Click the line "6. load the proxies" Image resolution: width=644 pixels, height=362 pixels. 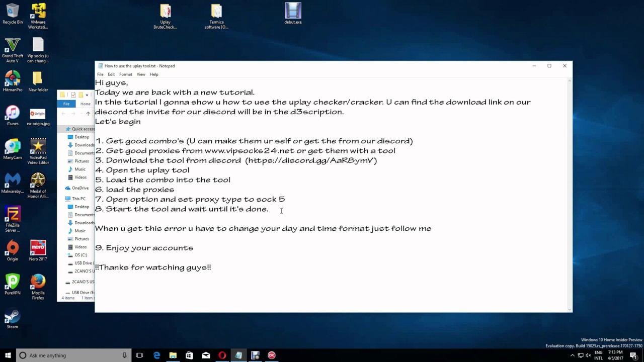135,190
